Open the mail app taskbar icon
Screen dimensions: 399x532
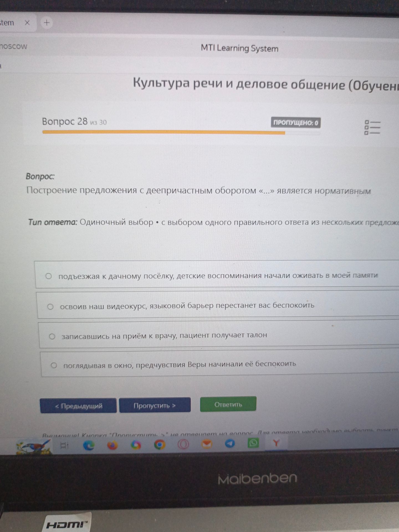(206, 444)
